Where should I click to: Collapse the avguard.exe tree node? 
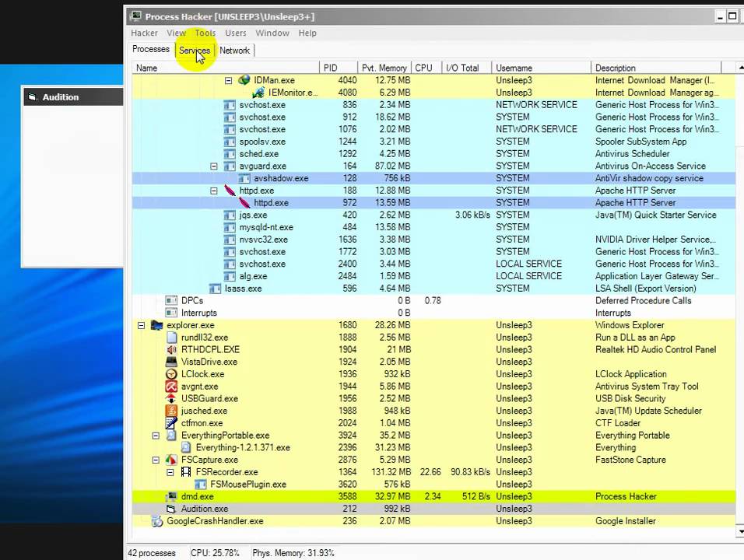pyautogui.click(x=213, y=166)
